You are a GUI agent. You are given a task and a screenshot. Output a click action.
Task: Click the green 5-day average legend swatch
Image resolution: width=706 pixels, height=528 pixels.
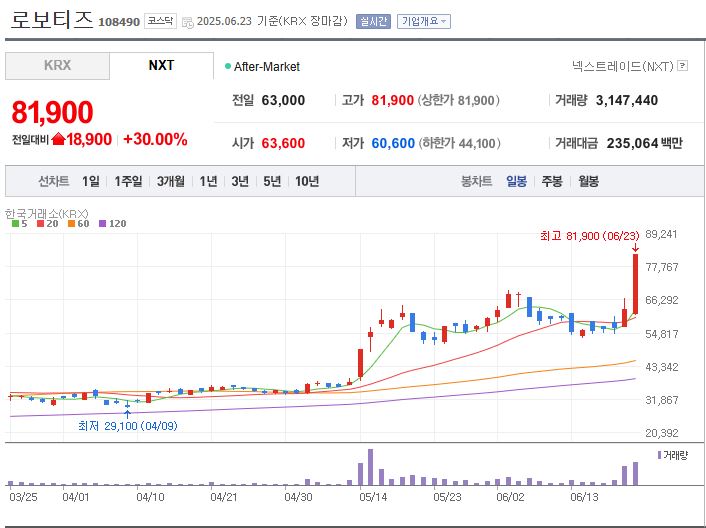(15, 224)
